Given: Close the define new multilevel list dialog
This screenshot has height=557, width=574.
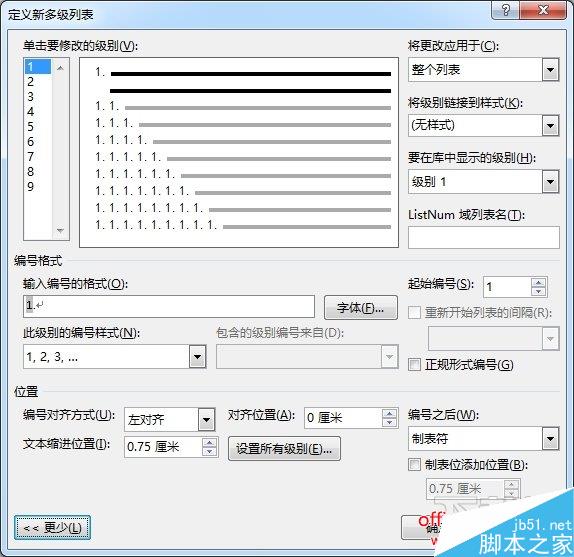Looking at the screenshot, I should click(x=543, y=10).
